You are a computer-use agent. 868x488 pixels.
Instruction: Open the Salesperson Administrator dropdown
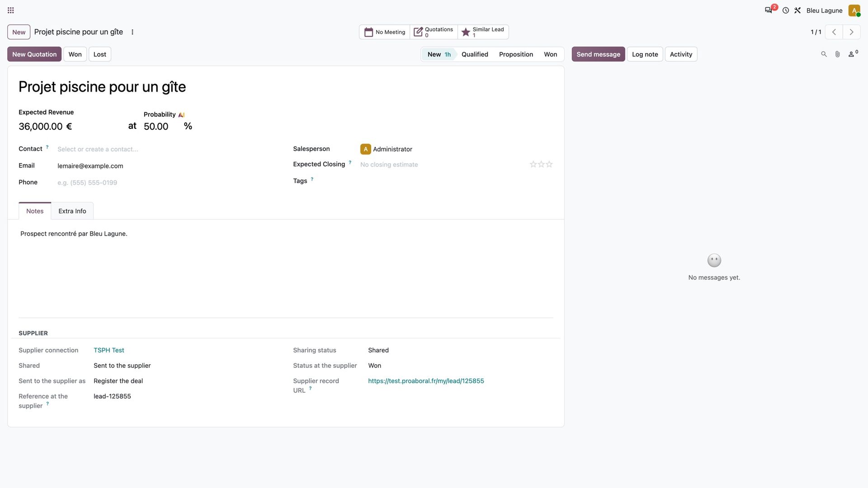point(456,149)
